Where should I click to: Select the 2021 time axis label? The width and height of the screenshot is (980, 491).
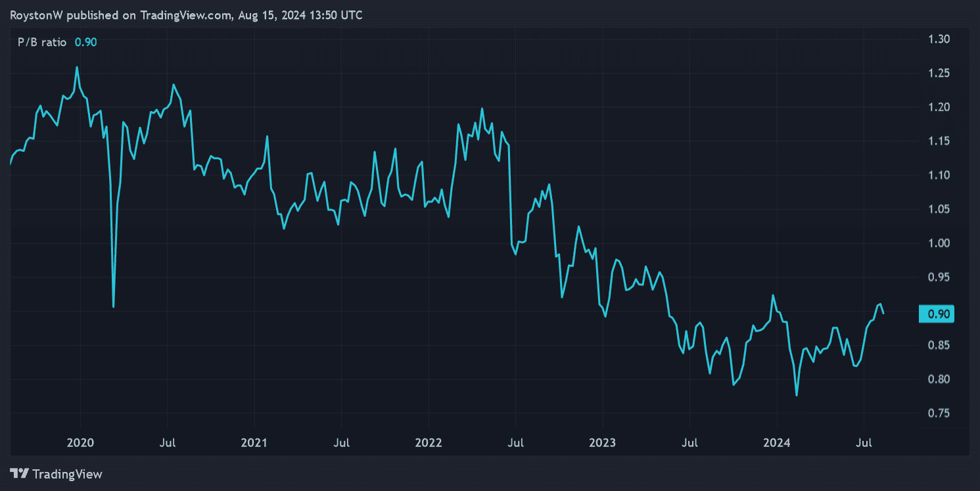coord(254,442)
